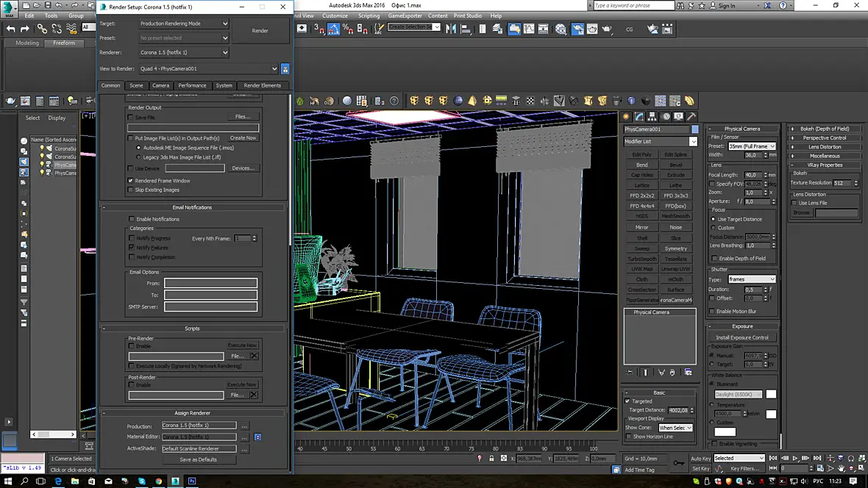This screenshot has height=488, width=868.
Task: Open Photoshop from the Windows taskbar
Action: tap(192, 481)
